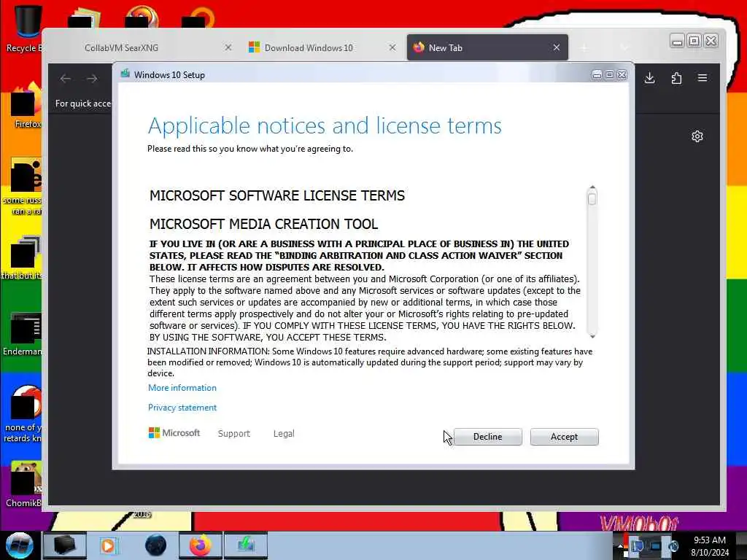The image size is (747, 560).
Task: Close the New Tab tab
Action: (x=557, y=47)
